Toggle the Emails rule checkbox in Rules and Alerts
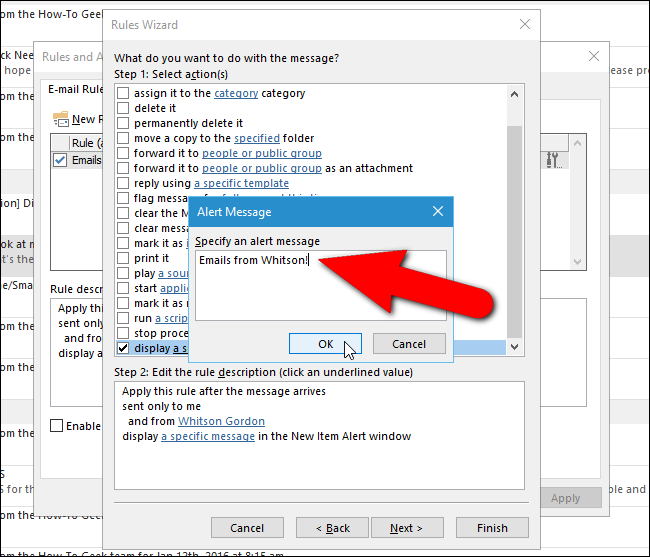Image resolution: width=650 pixels, height=557 pixels. click(x=60, y=160)
